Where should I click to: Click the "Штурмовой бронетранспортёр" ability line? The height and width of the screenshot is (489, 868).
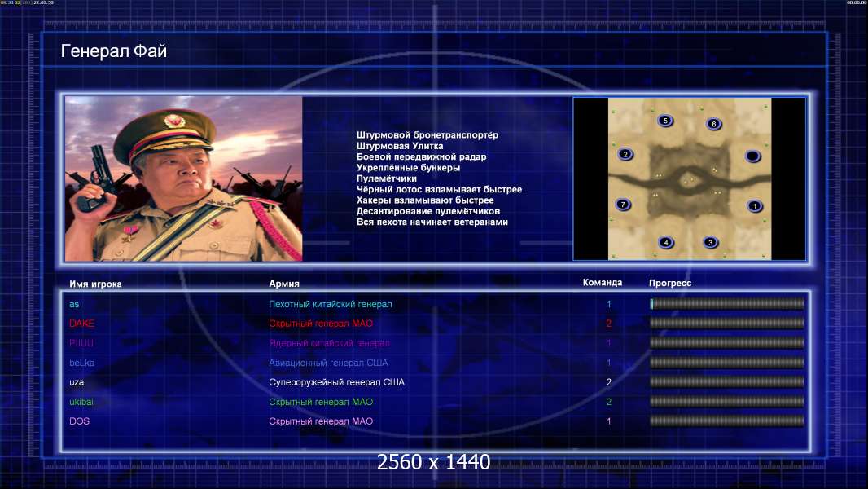tap(427, 135)
